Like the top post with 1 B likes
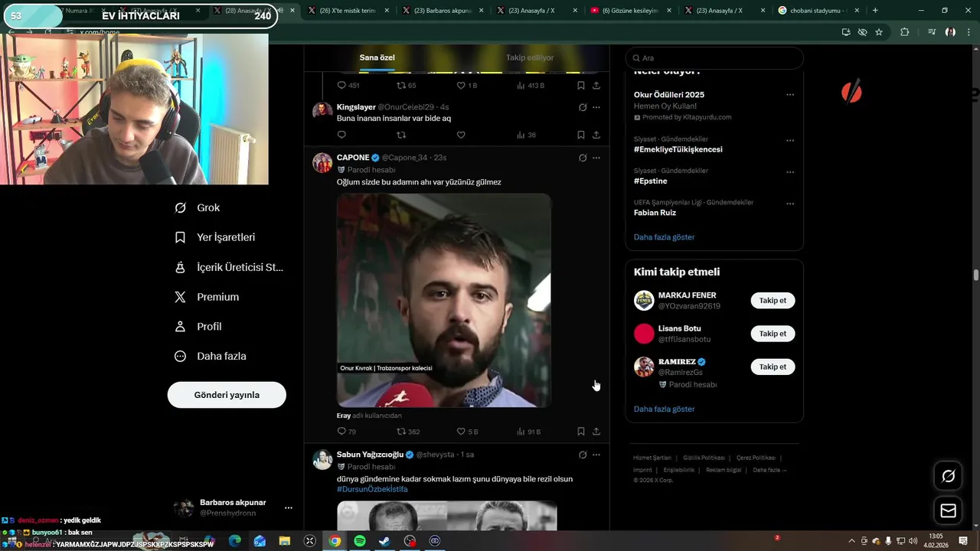The image size is (980, 551). coord(467,85)
